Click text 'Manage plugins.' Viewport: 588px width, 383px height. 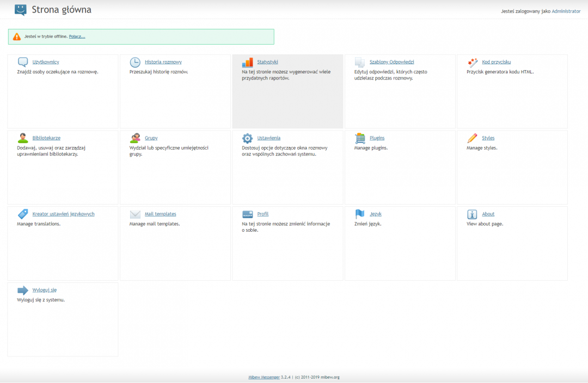(x=371, y=148)
